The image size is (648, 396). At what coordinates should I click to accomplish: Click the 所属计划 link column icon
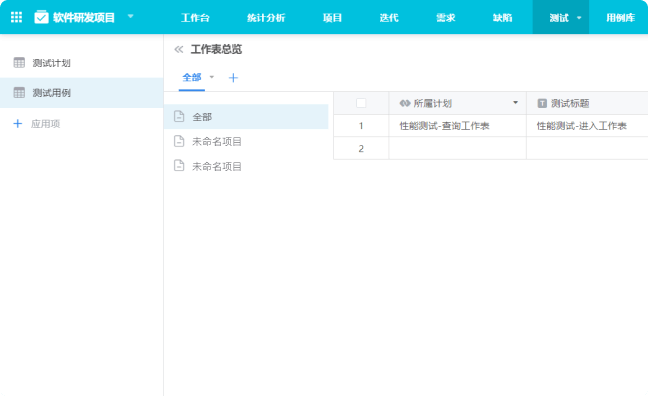pos(405,103)
